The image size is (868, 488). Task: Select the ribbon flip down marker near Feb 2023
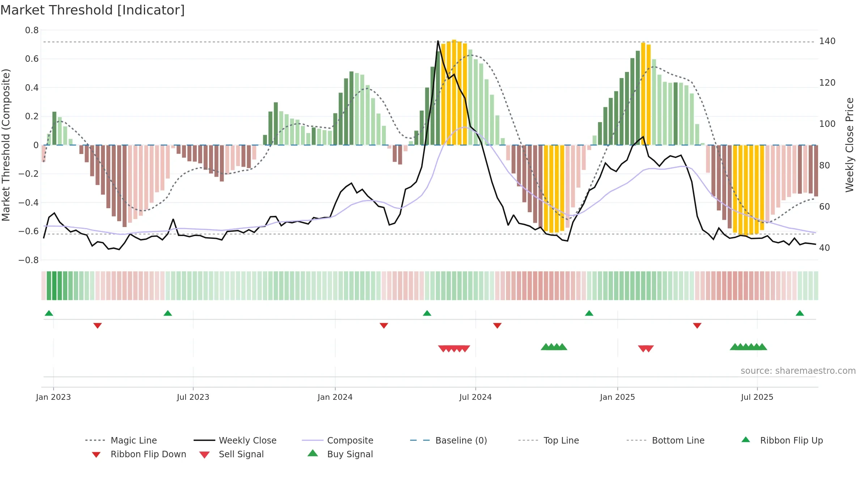tap(98, 325)
